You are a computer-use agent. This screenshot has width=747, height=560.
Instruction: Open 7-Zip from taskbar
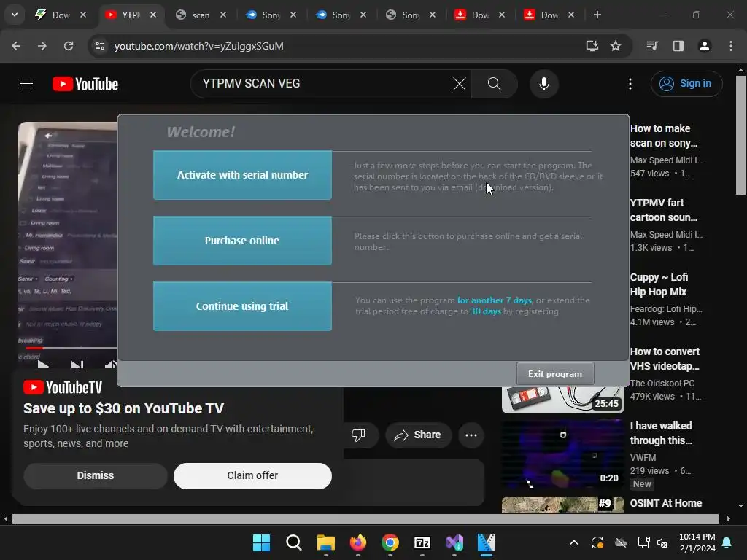pyautogui.click(x=422, y=542)
